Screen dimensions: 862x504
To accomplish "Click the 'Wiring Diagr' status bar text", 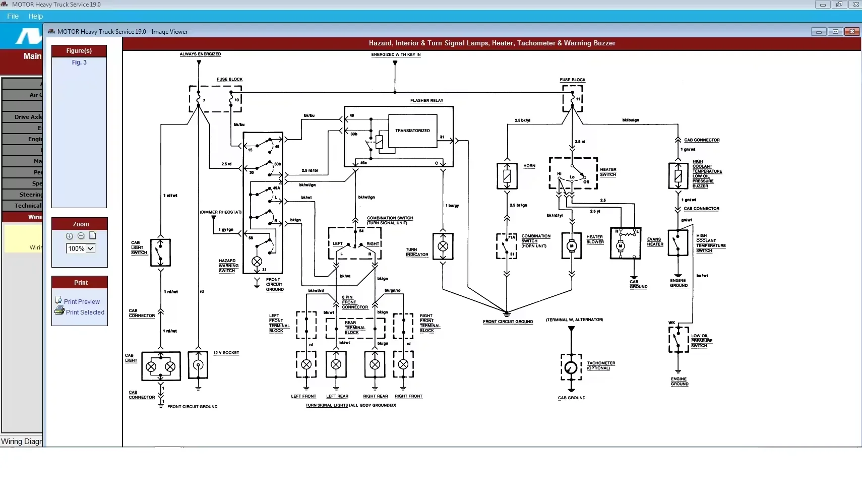I will pyautogui.click(x=22, y=442).
